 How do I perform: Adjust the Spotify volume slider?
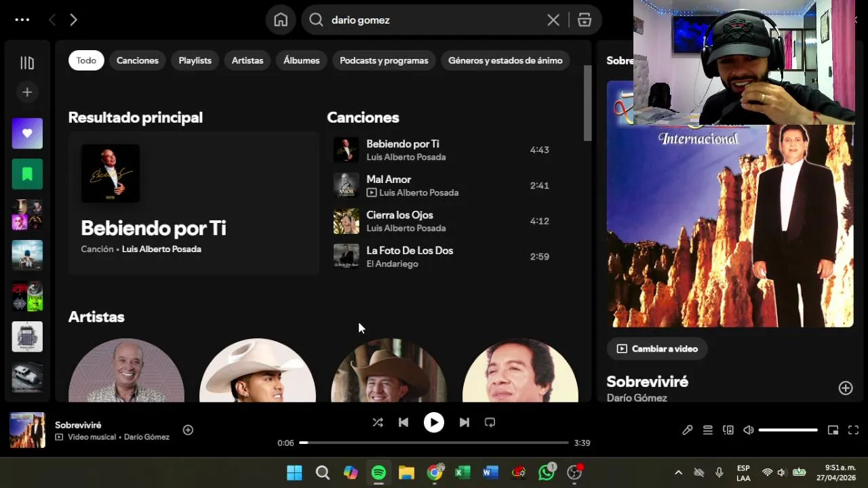click(x=788, y=430)
